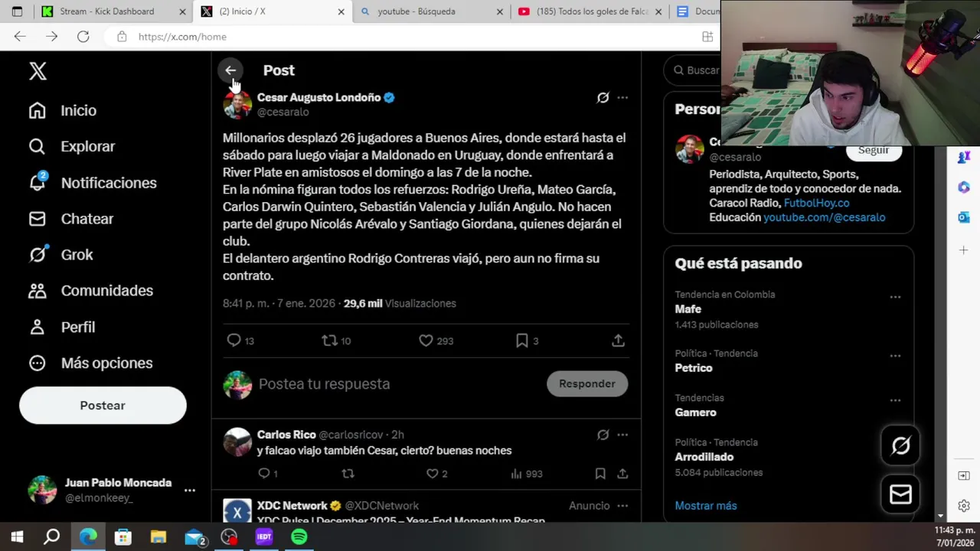
Task: Click the Responder button
Action: [587, 384]
